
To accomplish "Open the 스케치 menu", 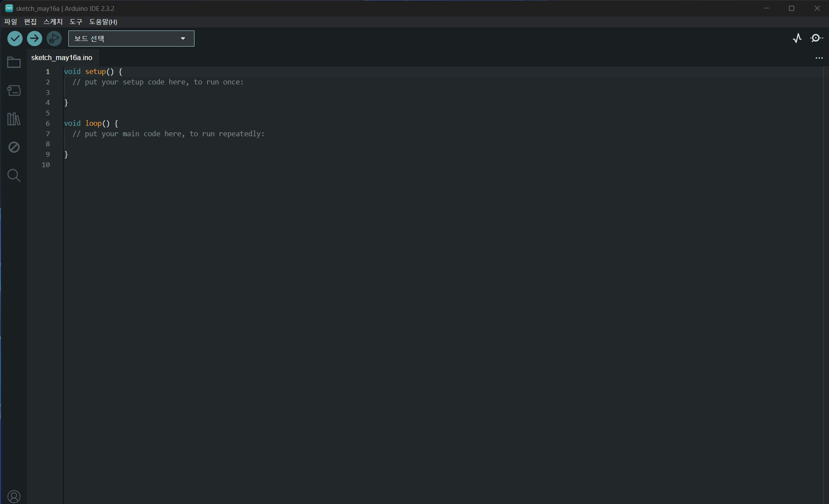I will [53, 22].
